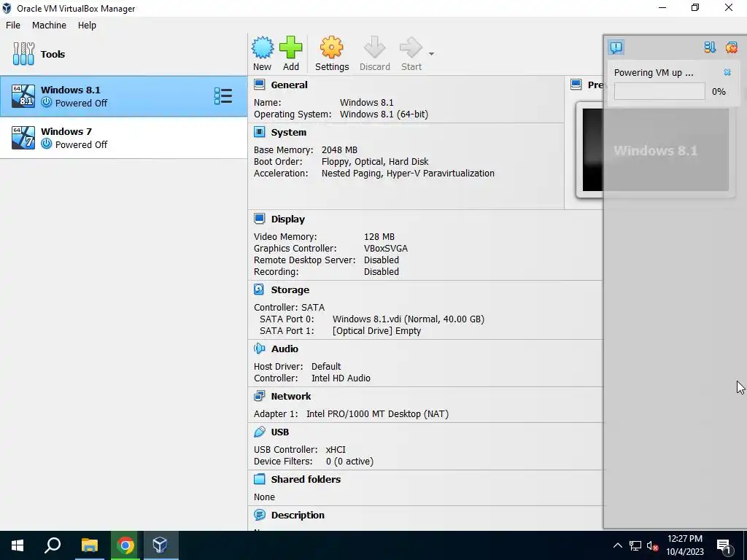The width and height of the screenshot is (747, 560).
Task: Click the Intel PRO/1000 MT Desktop (NAT) text
Action: tap(377, 414)
